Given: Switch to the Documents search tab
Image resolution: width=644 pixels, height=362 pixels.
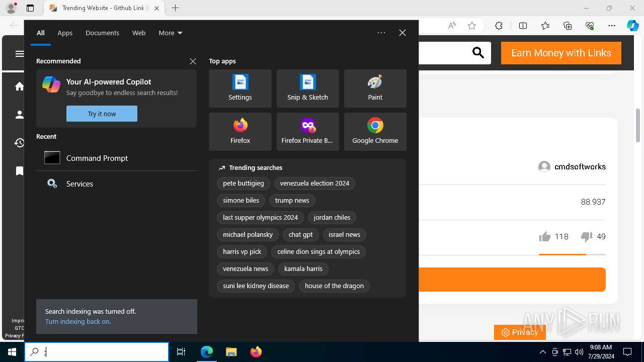Looking at the screenshot, I should click(x=102, y=33).
